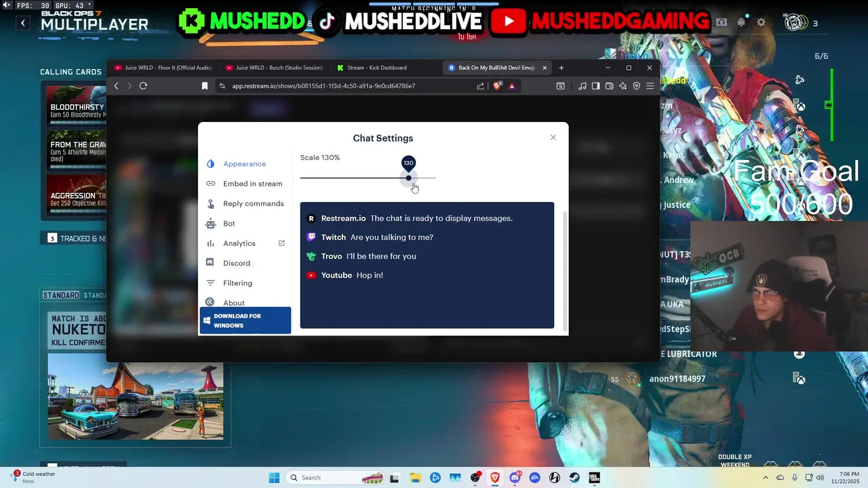Click the Brave Rewards triangle icon
The image size is (868, 488).
click(512, 86)
